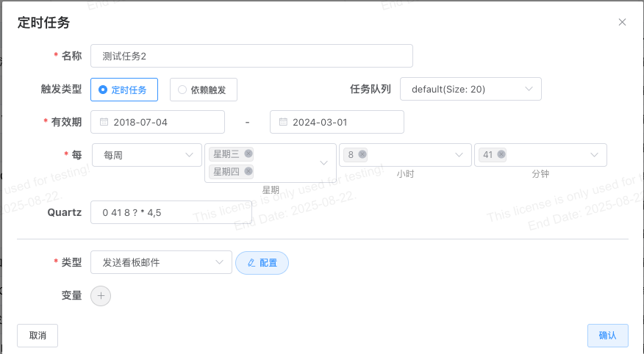Click the 取消 button
Image resolution: width=644 pixels, height=354 pixels.
[x=37, y=336]
